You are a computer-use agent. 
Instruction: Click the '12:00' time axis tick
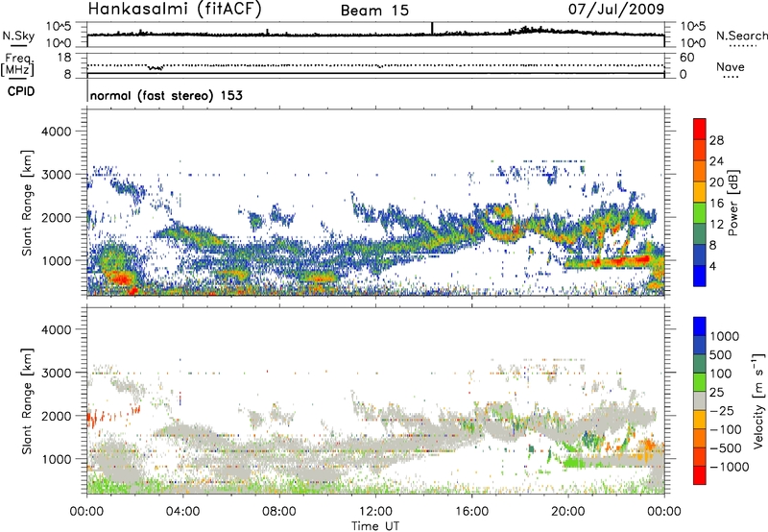coord(375,512)
